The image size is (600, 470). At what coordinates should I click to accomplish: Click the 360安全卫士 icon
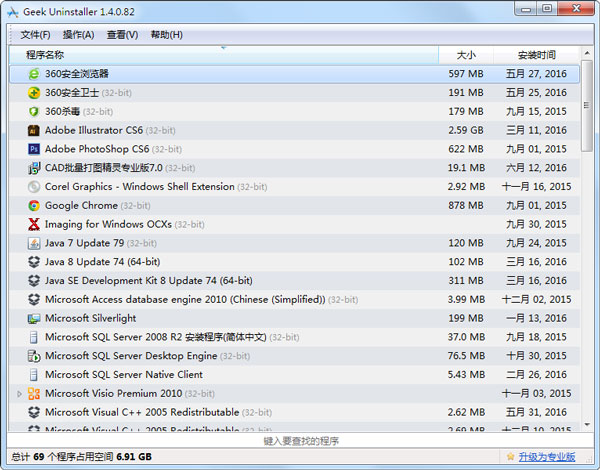[x=34, y=93]
